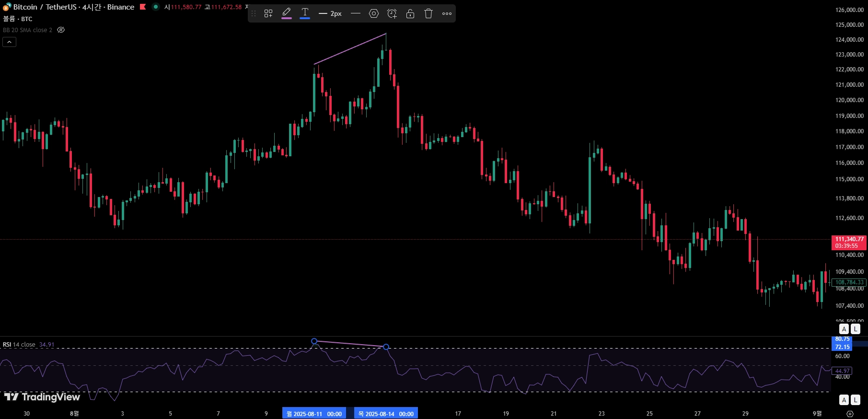
Task: Click the 23 date label on time axis
Action: pos(602,413)
